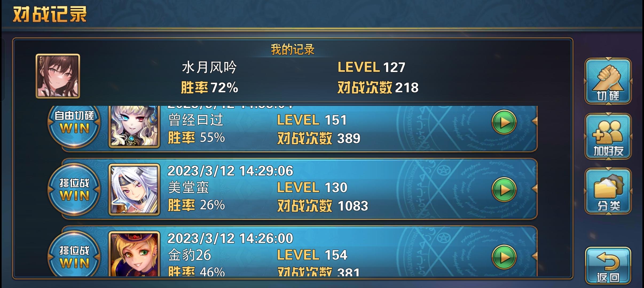Select the 14:29:06 match record row
Viewport: 644px width, 288px height.
pos(299,189)
